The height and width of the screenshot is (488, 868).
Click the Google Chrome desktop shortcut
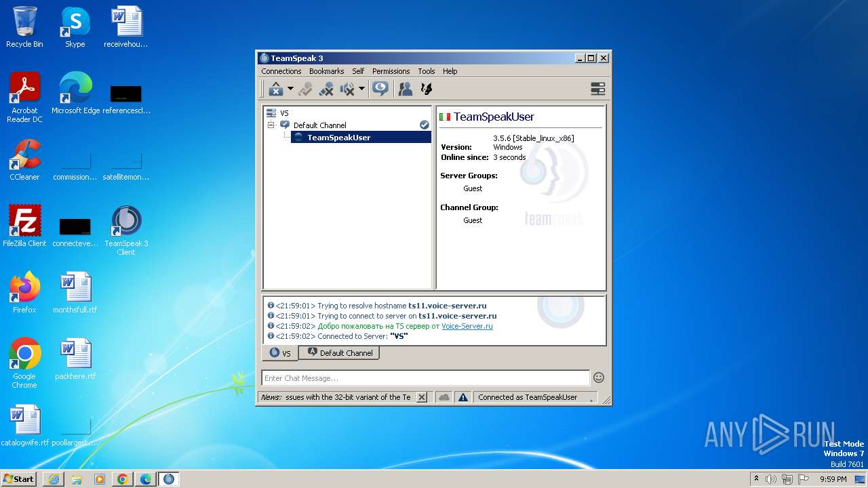24,363
